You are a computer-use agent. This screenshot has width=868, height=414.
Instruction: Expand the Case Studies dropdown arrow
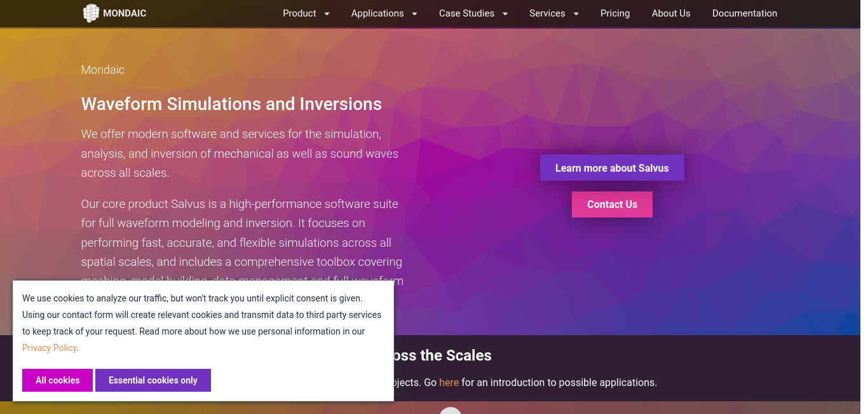point(505,14)
